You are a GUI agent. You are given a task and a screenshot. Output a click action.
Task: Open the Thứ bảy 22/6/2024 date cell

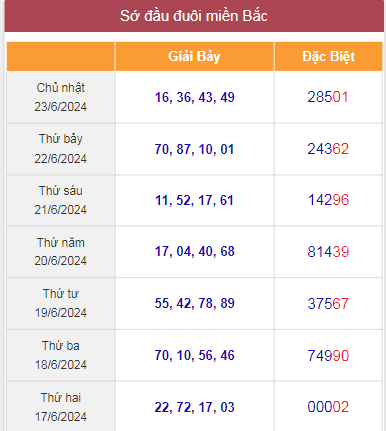61,149
